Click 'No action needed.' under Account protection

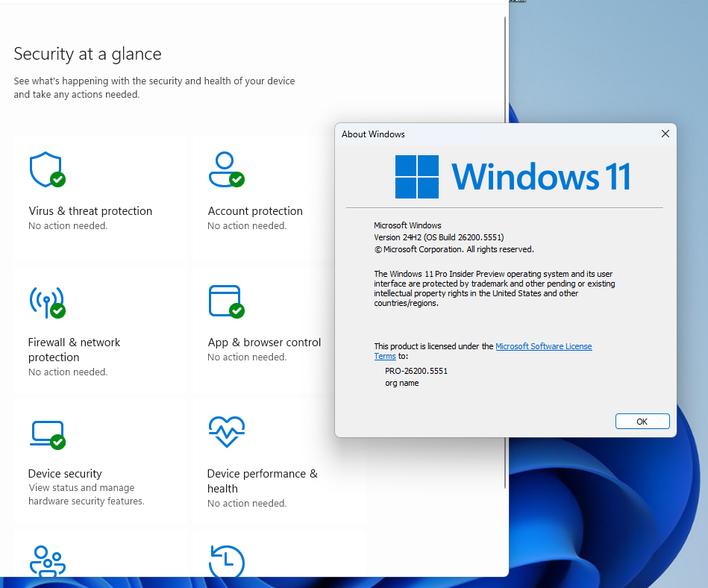coord(247,226)
